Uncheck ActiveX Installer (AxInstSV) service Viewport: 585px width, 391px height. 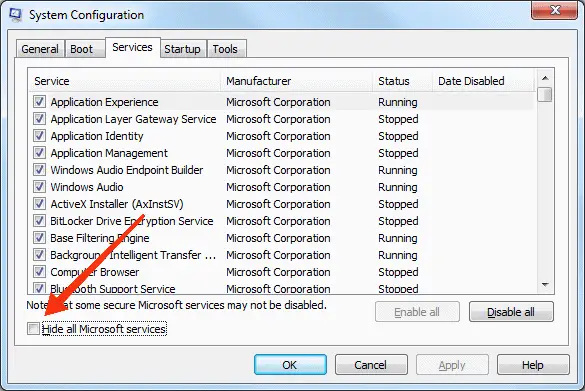[40, 204]
